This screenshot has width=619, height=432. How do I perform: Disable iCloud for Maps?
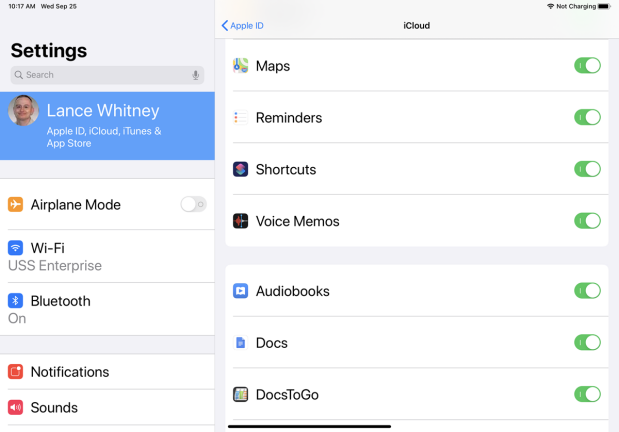click(587, 66)
